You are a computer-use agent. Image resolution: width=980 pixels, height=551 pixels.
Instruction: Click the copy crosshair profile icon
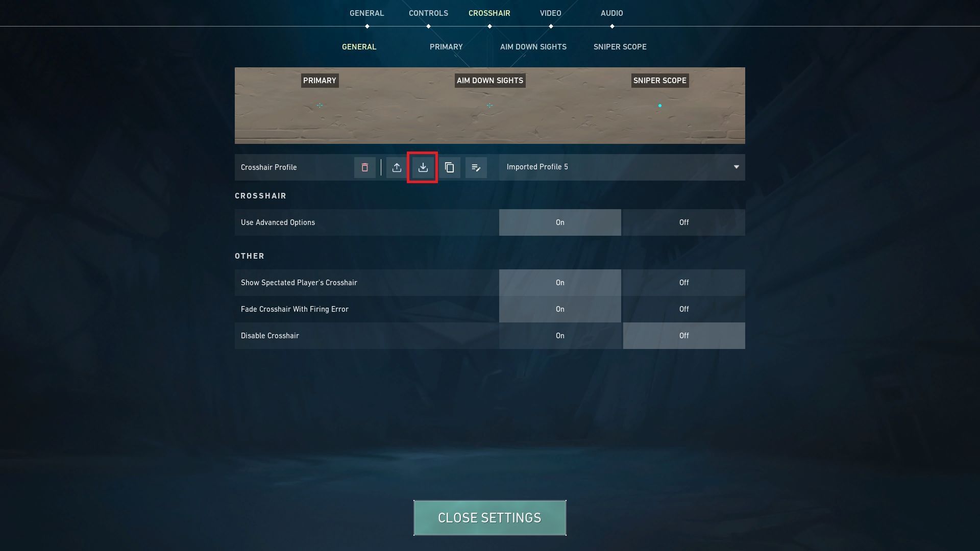[x=449, y=167]
